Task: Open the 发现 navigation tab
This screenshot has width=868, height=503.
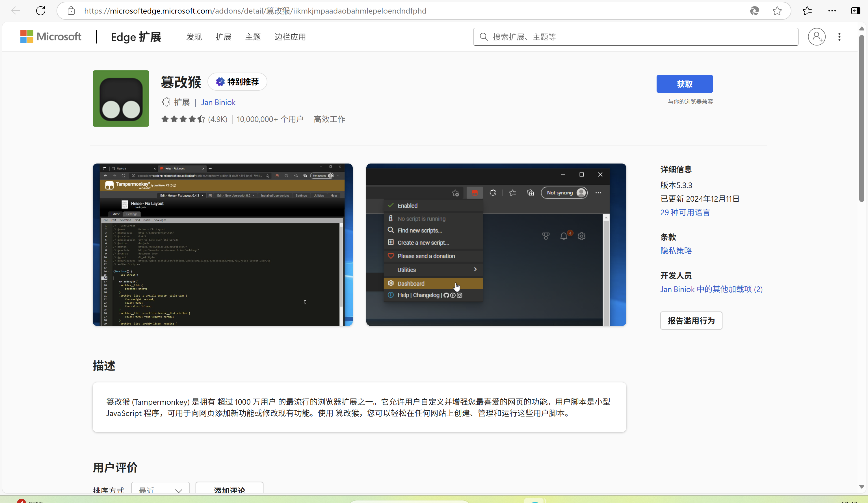Action: pos(194,37)
